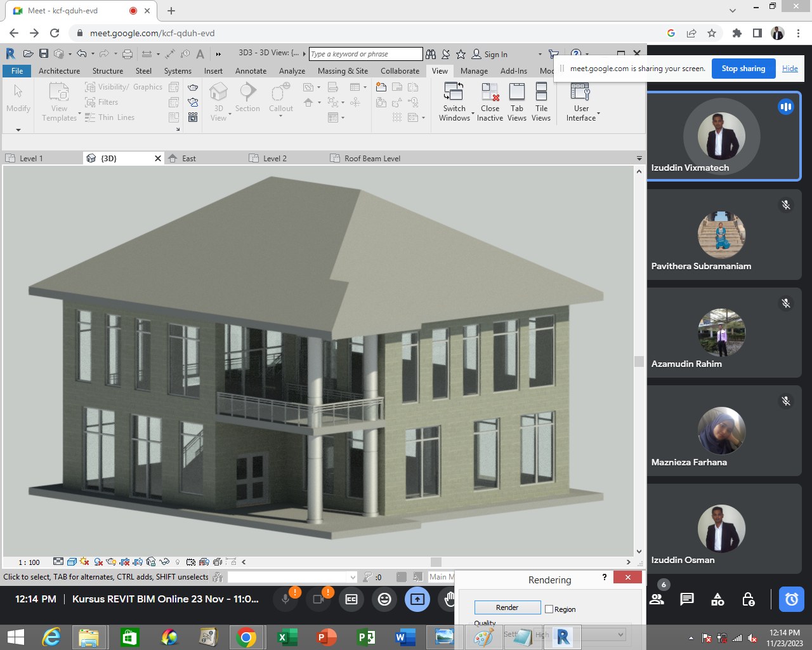812x650 pixels.
Task: Toggle the Meet microphone button
Action: 285,599
